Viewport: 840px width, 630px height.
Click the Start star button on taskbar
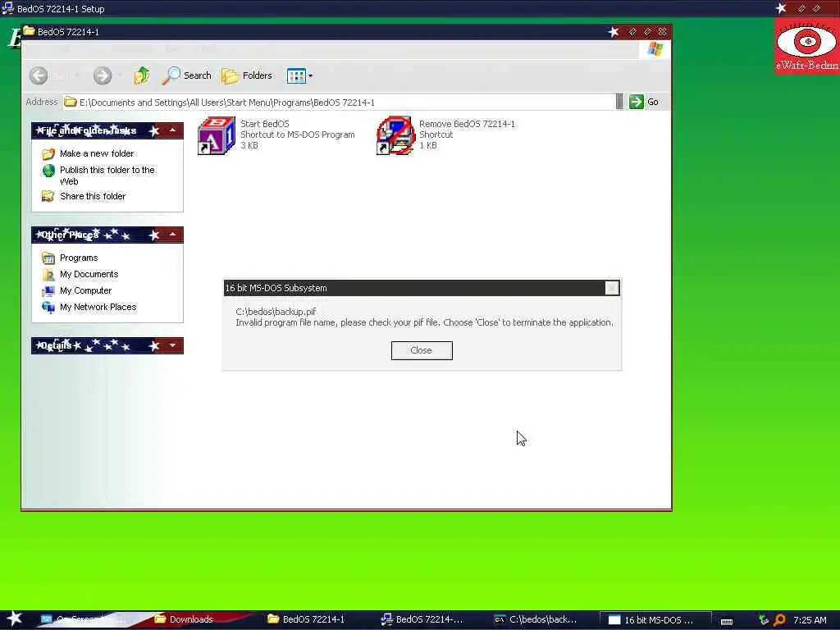click(x=14, y=619)
